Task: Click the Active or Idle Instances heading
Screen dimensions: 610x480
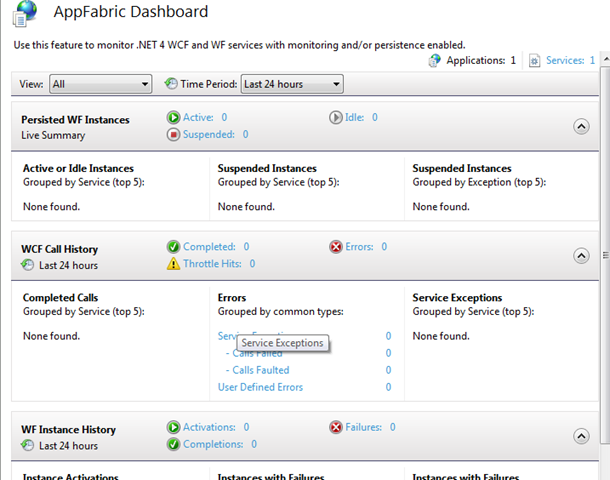Action: 78,168
